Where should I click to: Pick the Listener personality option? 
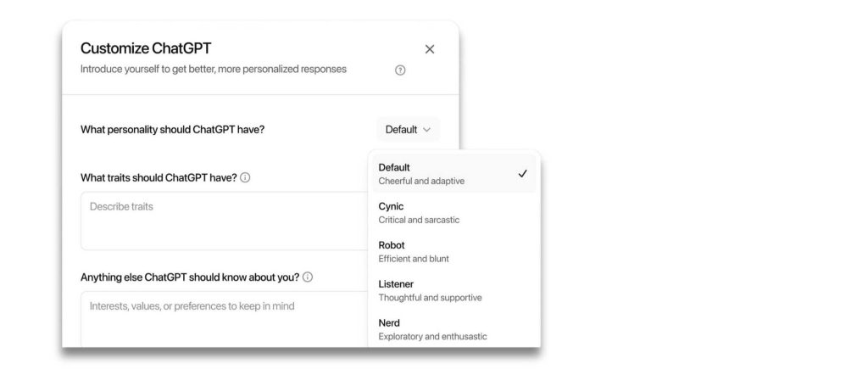tap(454, 290)
